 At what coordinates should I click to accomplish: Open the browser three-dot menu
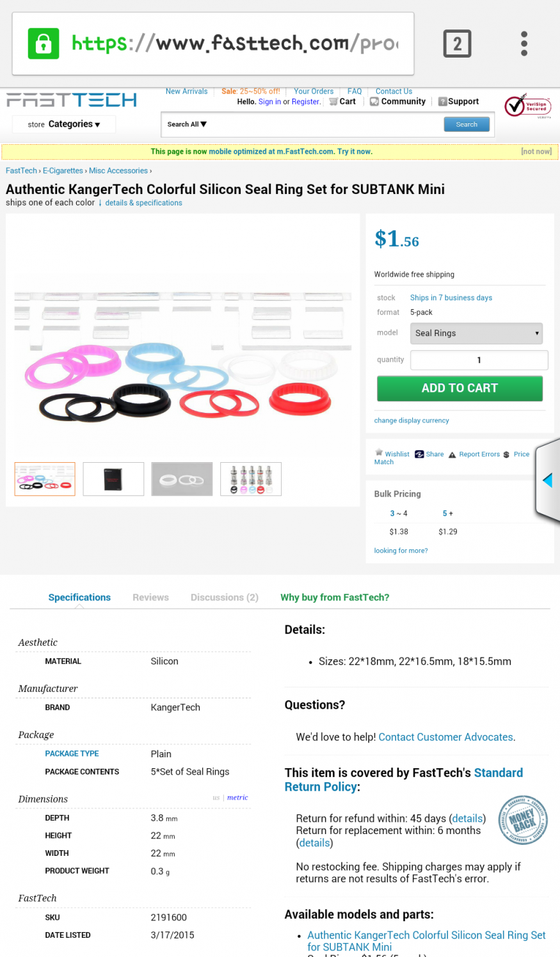point(524,44)
